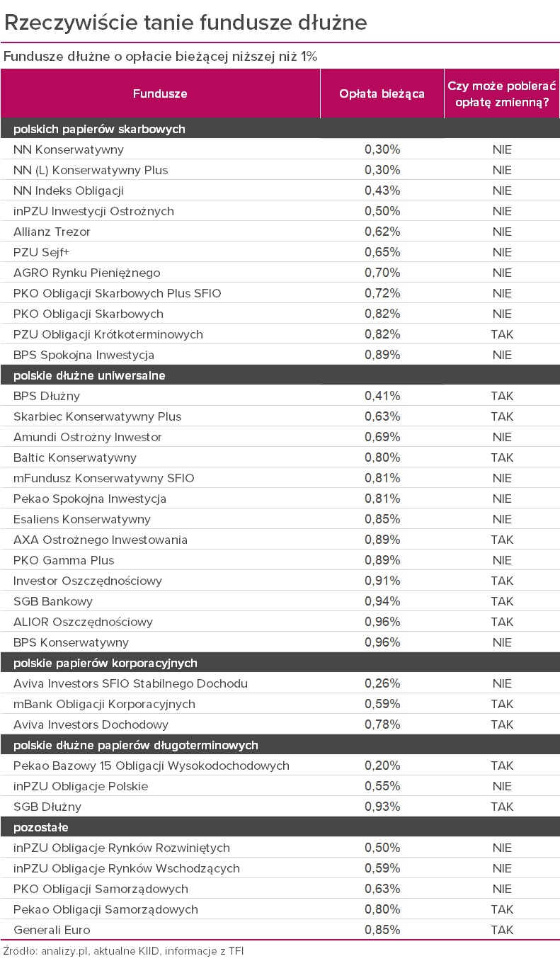
Task: Click the 'Rzeczywiście tanie fundusze dłużne' title
Action: (x=185, y=23)
